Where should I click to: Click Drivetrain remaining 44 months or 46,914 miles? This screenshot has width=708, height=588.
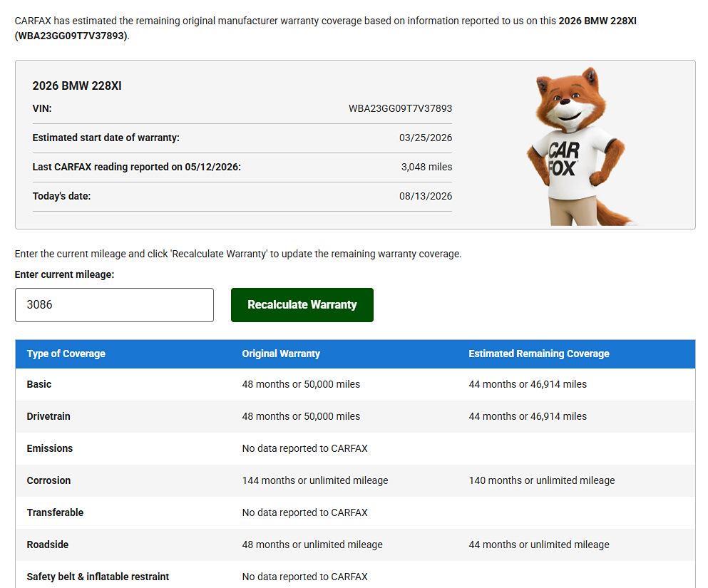click(x=528, y=416)
